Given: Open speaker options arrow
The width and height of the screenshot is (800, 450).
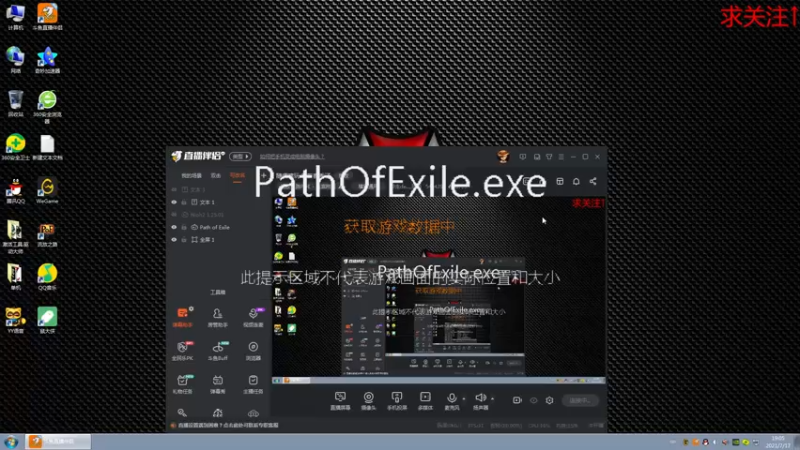Looking at the screenshot, I should coord(492,398).
